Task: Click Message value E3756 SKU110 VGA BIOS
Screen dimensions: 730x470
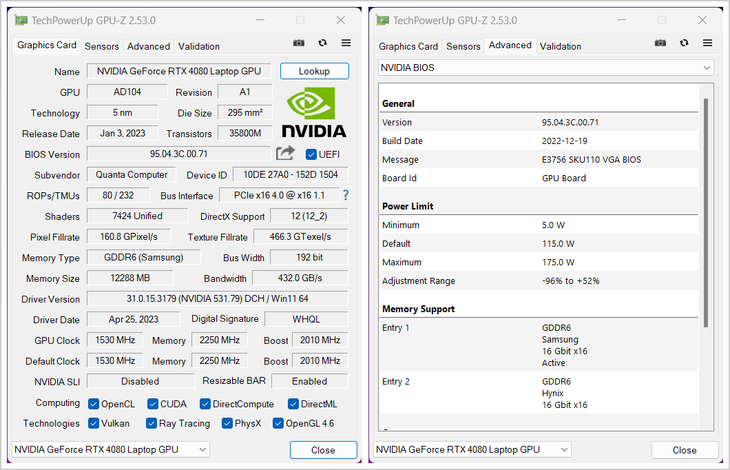Action: click(591, 160)
